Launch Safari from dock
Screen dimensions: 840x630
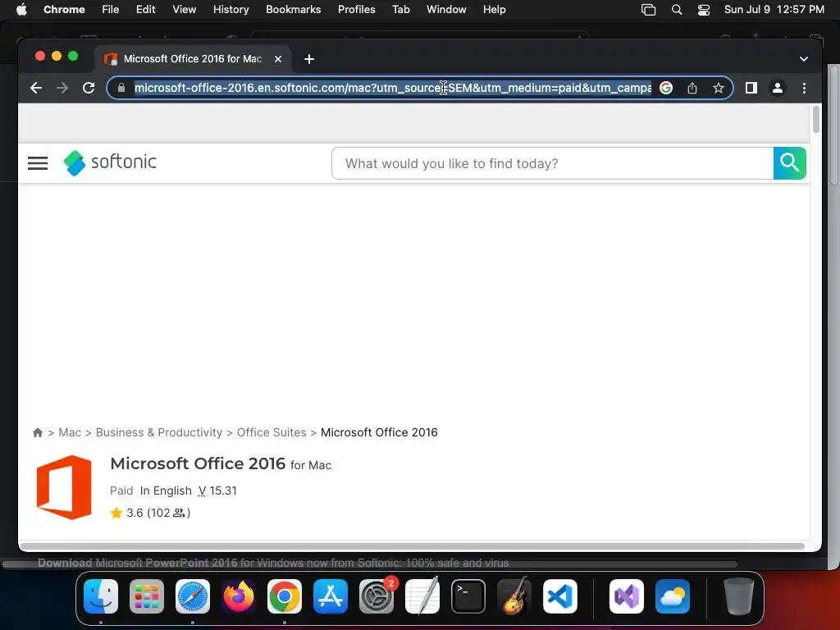tap(193, 596)
